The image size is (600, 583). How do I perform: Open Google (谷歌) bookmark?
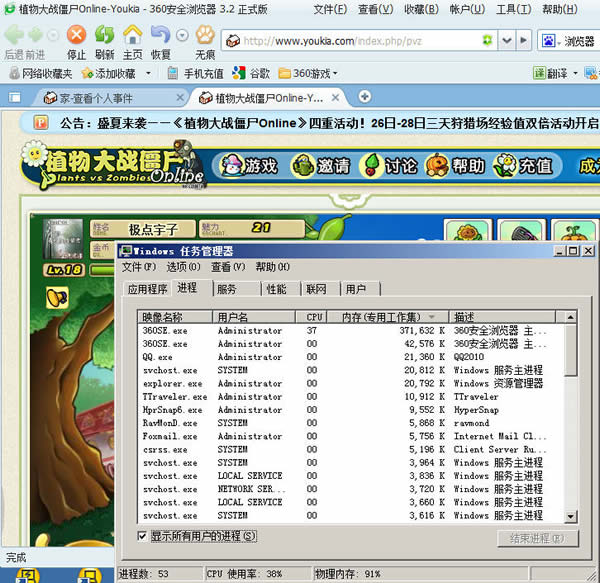pyautogui.click(x=251, y=73)
